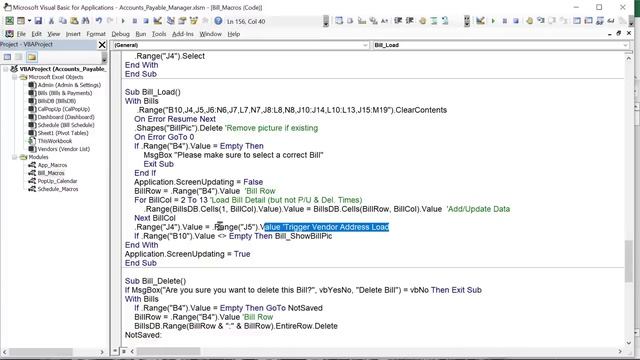640x360 pixels.
Task: Click the Comment Block icon
Action: tap(433, 21)
